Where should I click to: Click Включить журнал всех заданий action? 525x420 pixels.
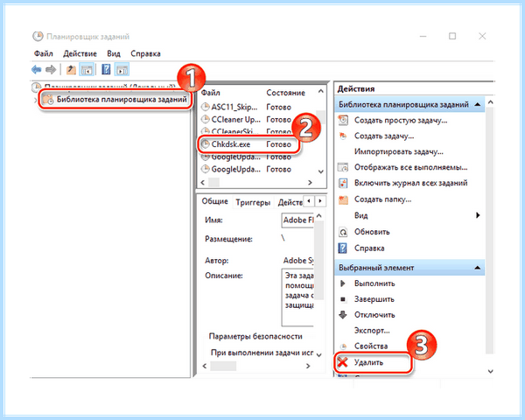click(x=411, y=183)
